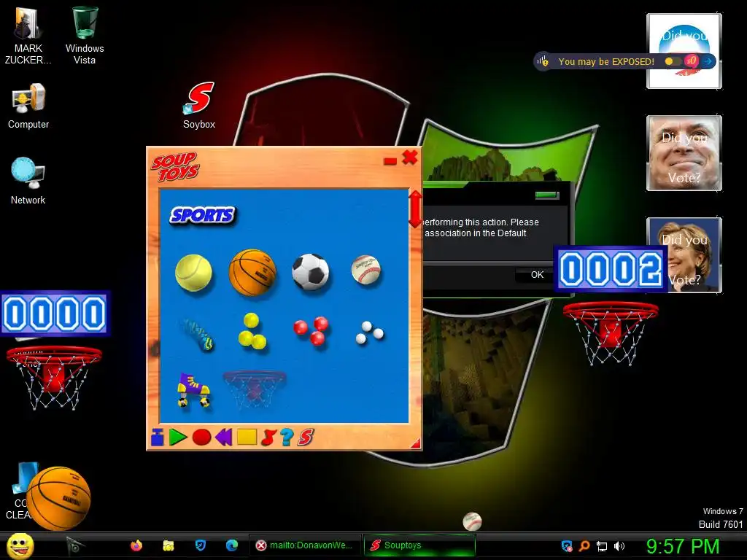
Task: Click the baseball resting above the taskbar
Action: click(x=472, y=521)
